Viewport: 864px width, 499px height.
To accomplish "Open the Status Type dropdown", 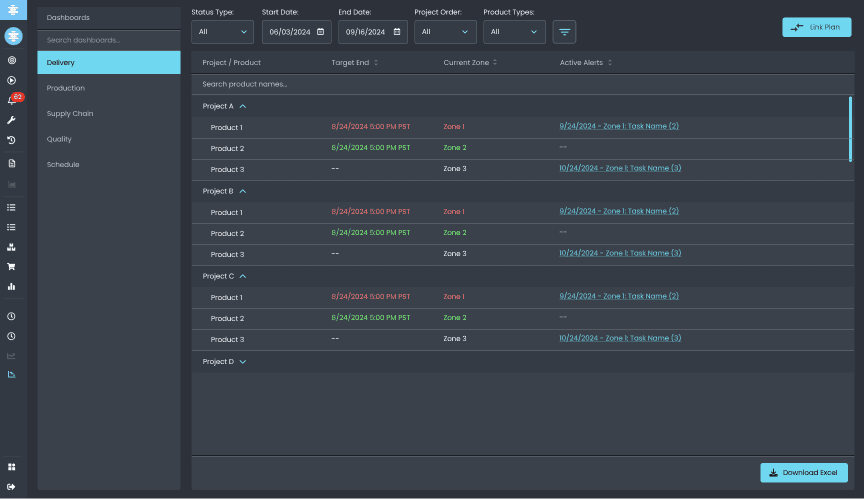I will (222, 32).
